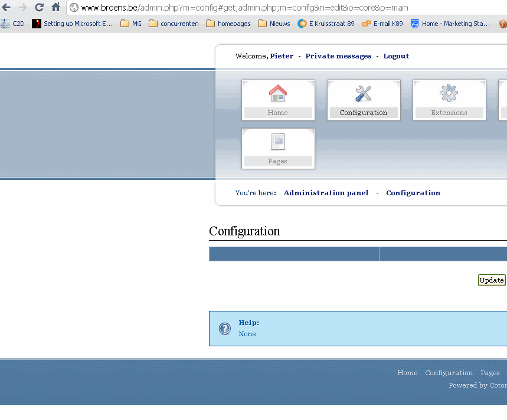Click the red house Home icon

pyautogui.click(x=278, y=93)
